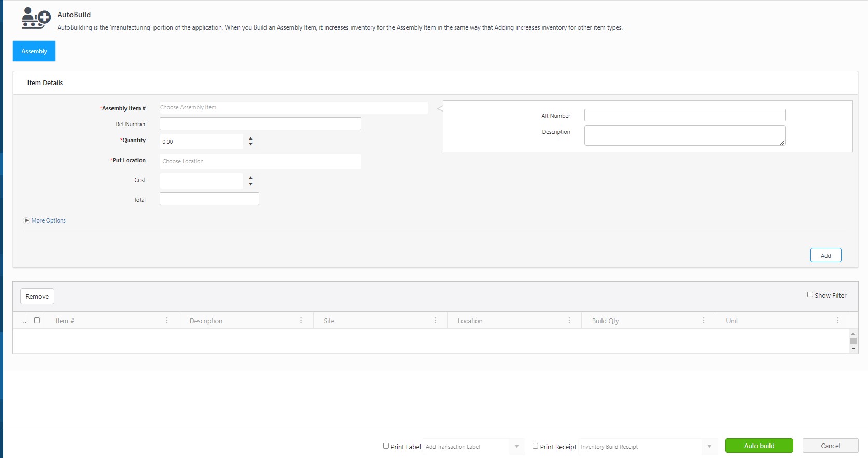Tick the Print Receipt checkbox

click(535, 446)
